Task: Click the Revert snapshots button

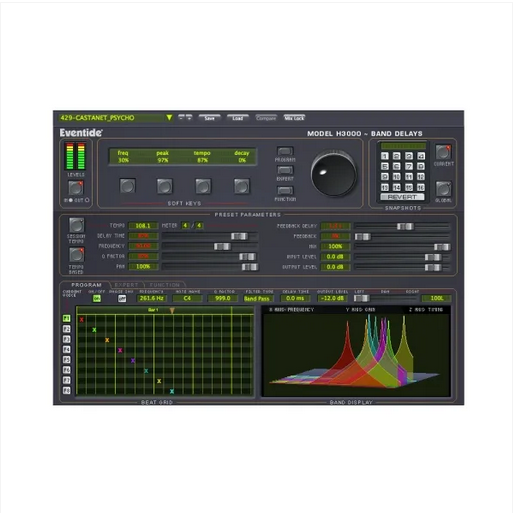Action: (x=402, y=197)
